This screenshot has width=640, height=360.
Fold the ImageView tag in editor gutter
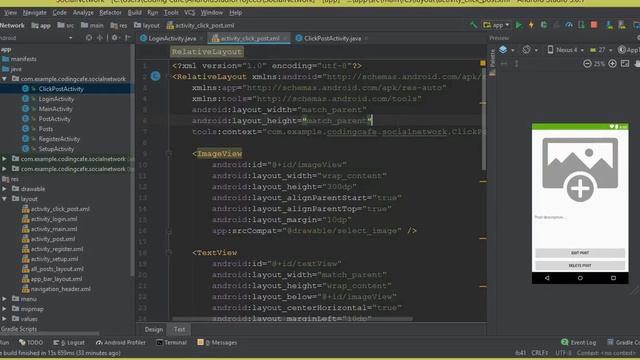tap(169, 154)
